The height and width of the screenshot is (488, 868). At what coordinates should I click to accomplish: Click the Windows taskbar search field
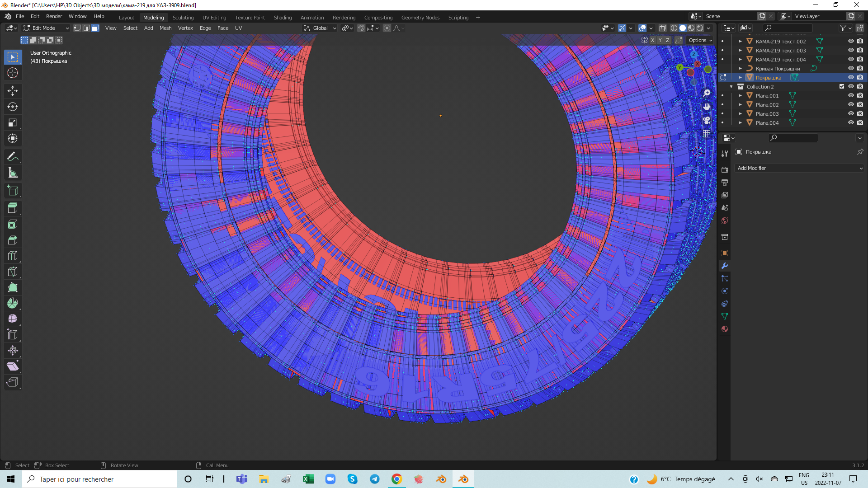click(99, 479)
